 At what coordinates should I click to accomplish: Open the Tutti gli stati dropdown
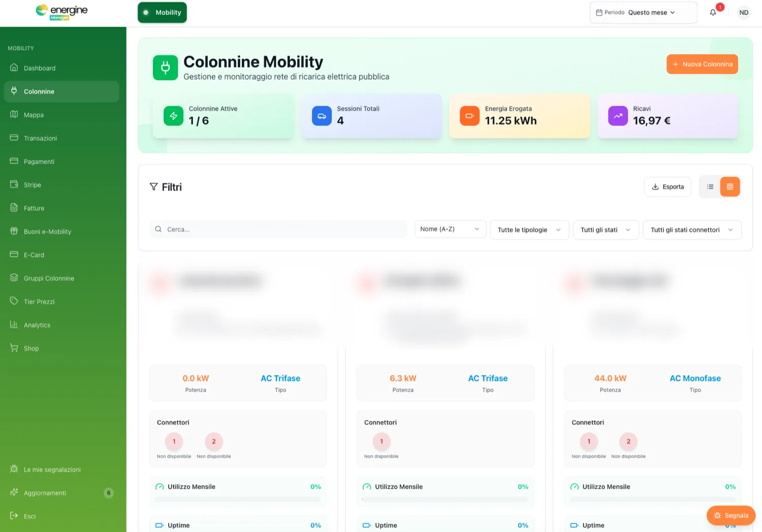(606, 230)
